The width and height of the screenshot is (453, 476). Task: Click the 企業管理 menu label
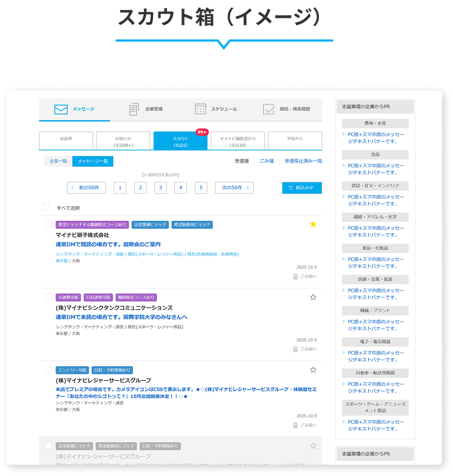(x=154, y=109)
